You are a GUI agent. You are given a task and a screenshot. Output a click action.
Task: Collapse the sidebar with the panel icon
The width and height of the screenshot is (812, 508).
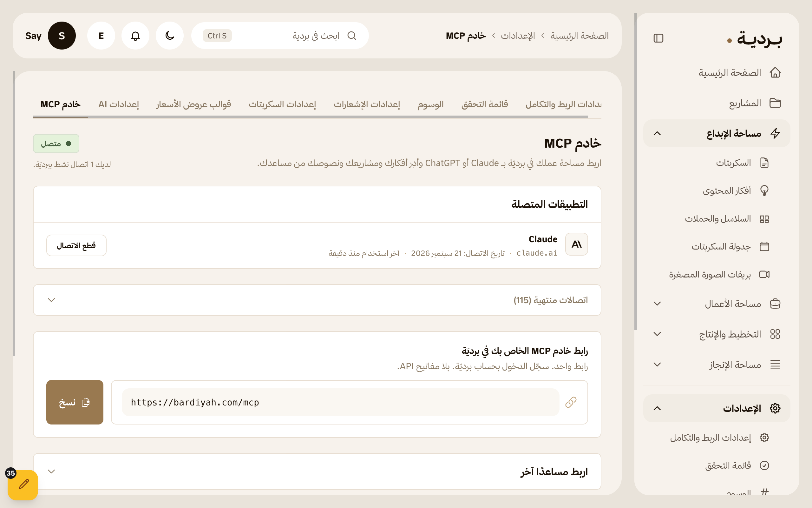point(658,38)
